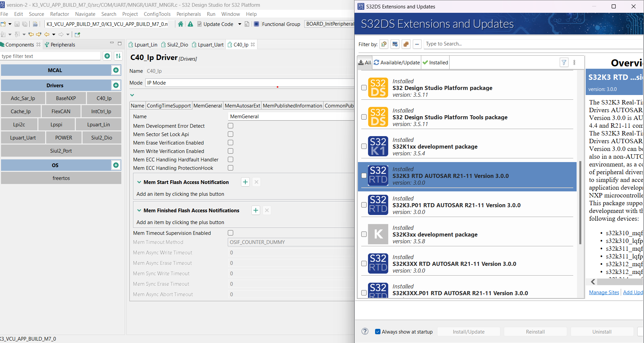Screen dimensions: 644x343
Task: Click the Reinstall button
Action: pyautogui.click(x=535, y=331)
